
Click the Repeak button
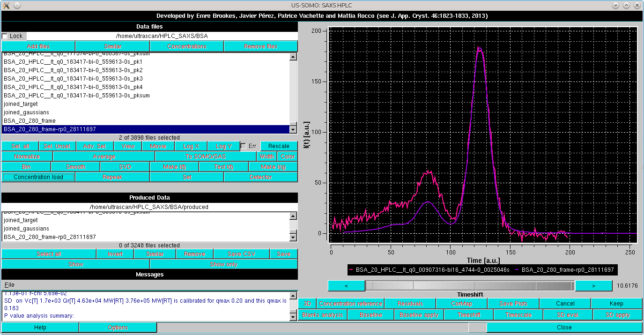[x=113, y=177]
